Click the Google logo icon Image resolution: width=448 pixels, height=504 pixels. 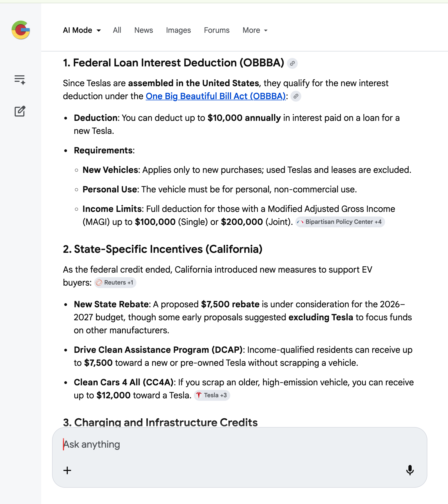(21, 30)
